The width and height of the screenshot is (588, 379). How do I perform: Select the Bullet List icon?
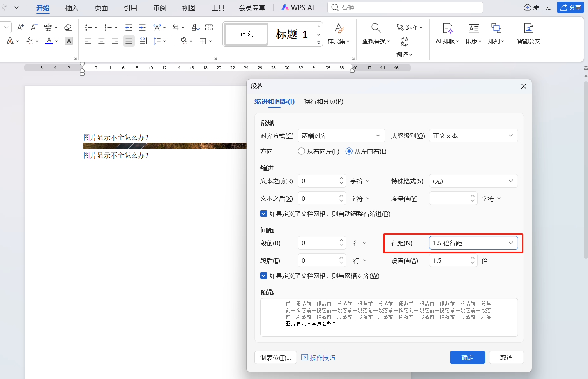pos(89,27)
